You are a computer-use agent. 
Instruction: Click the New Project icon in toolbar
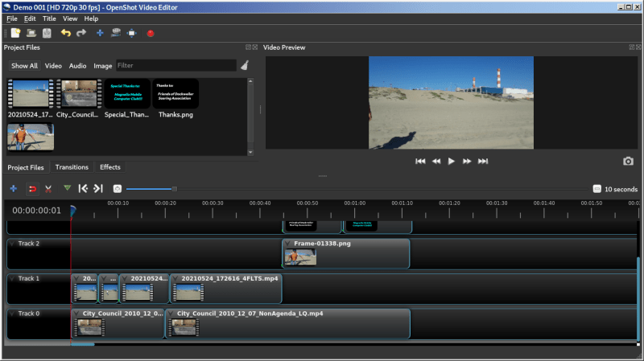[15, 33]
